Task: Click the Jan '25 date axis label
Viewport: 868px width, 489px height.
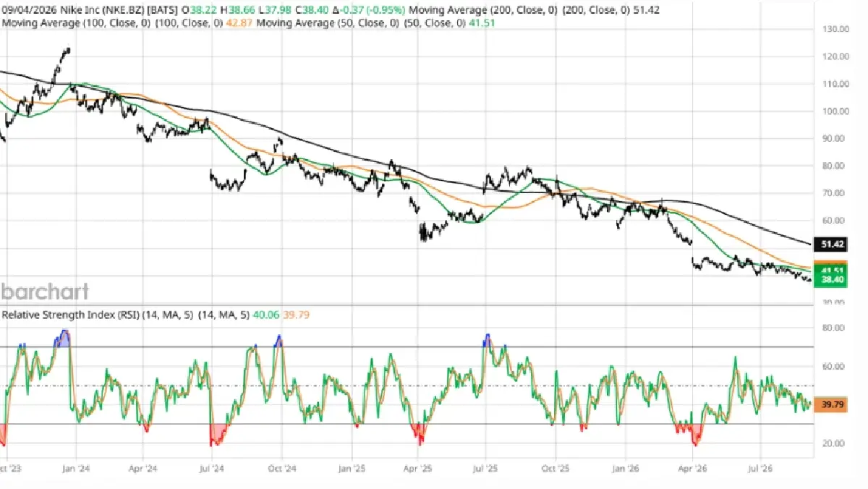Action: tap(352, 468)
